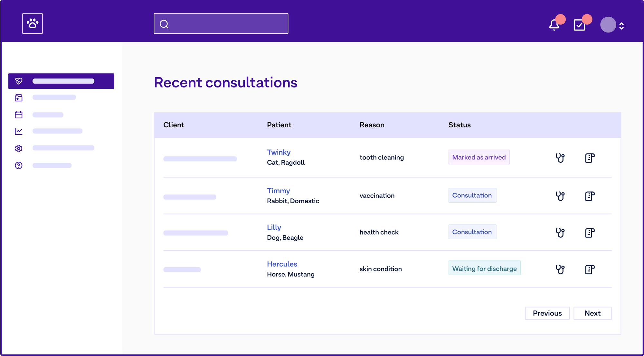Click the help question mark icon
The image size is (644, 356).
tap(19, 165)
